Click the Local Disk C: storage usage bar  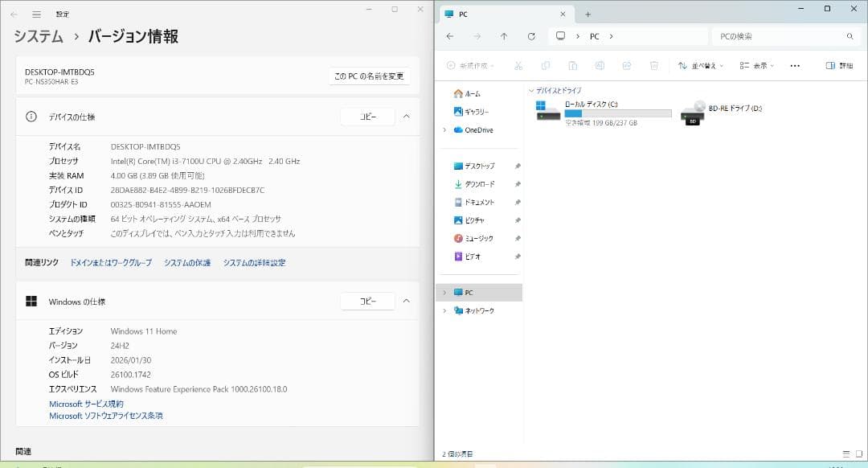click(x=617, y=114)
